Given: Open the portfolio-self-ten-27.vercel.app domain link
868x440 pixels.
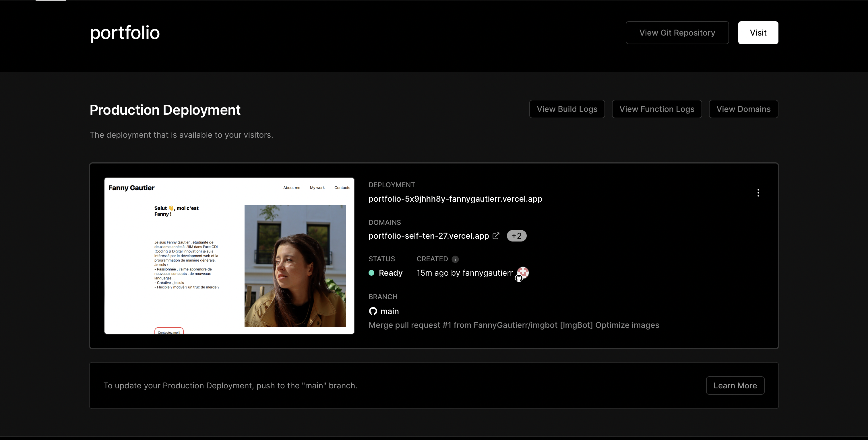Looking at the screenshot, I should (428, 236).
